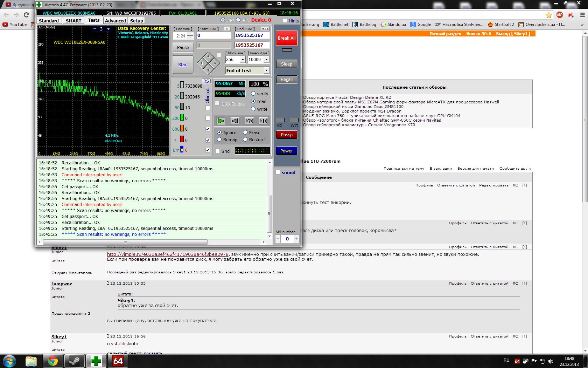
Task: Select the random-access scan mode icon
Action: point(249,121)
